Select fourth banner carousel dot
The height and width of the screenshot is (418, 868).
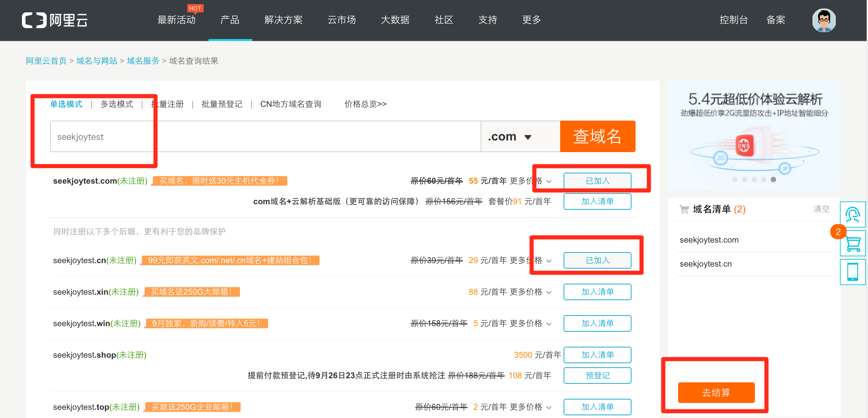pos(763,180)
